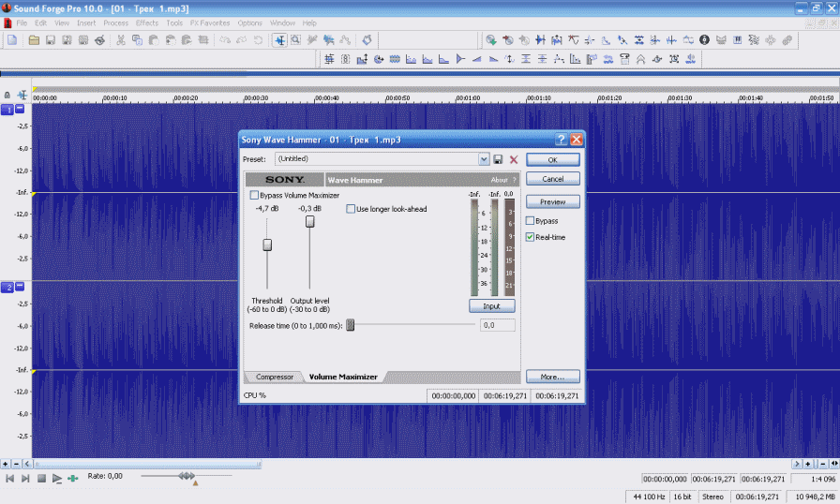
Task: Open the FX Favorites menu
Action: tap(210, 23)
